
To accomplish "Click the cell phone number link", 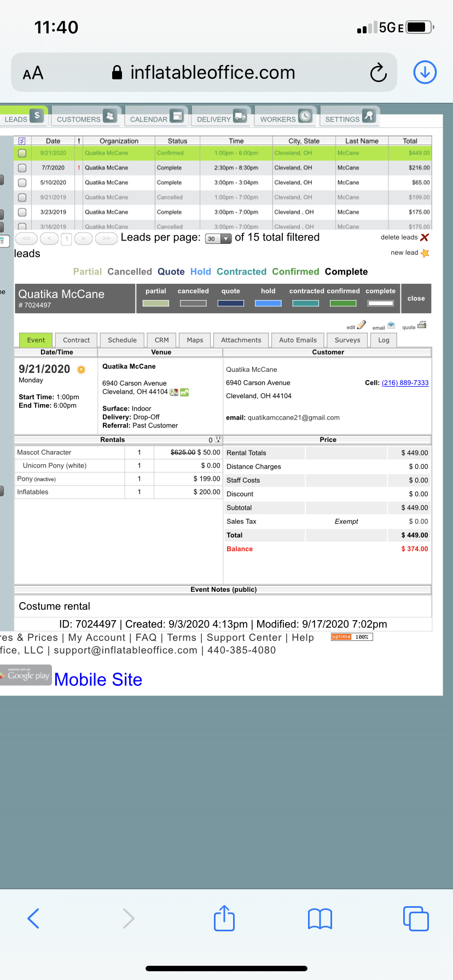I will (x=405, y=383).
